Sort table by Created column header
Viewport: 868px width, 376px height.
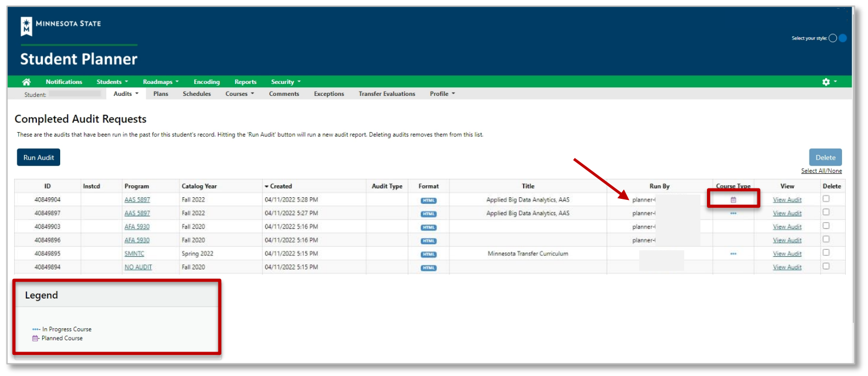click(x=281, y=186)
